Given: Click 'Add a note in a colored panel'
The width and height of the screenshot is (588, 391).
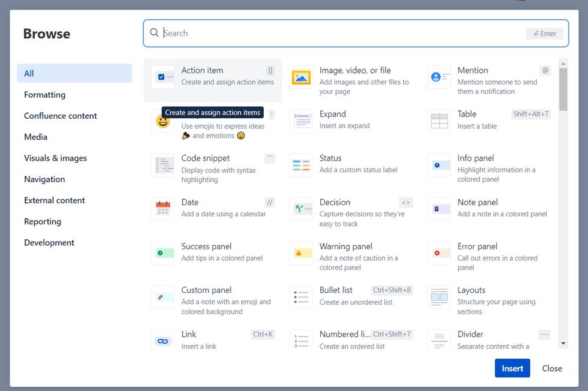Looking at the screenshot, I should pyautogui.click(x=502, y=214).
